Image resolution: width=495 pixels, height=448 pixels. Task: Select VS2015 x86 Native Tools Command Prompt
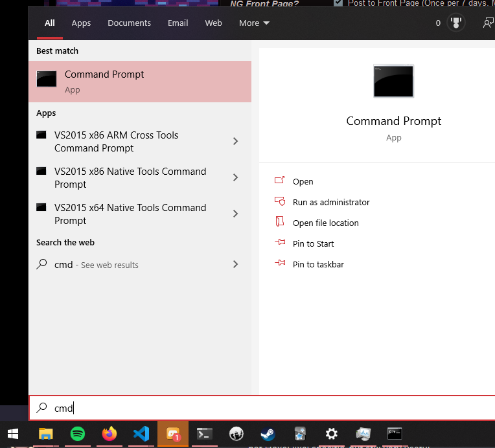click(x=140, y=177)
